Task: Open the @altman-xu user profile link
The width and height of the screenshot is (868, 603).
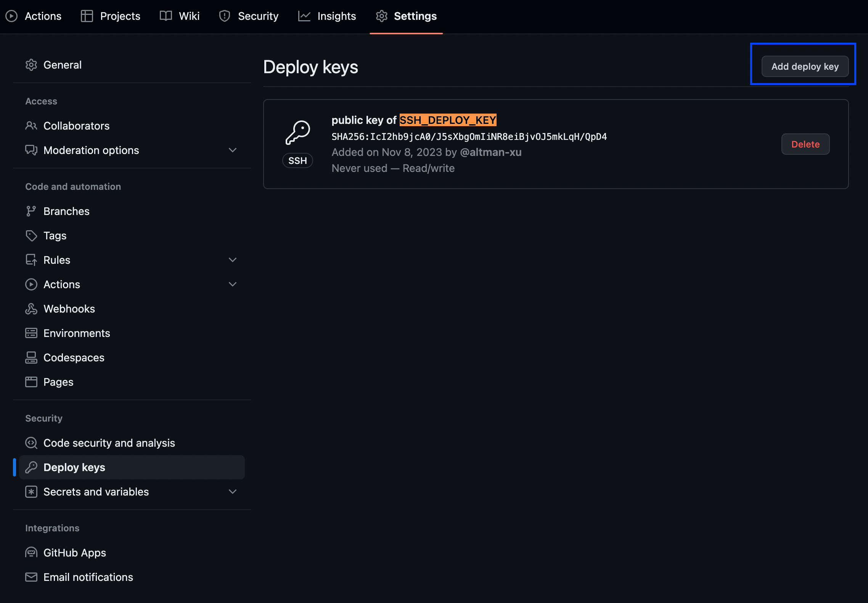Action: pos(491,152)
